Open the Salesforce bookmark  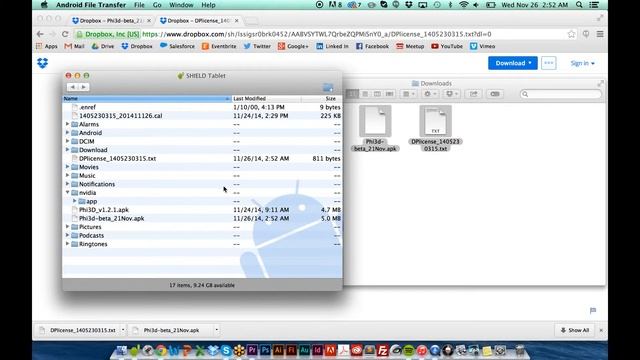[177, 46]
